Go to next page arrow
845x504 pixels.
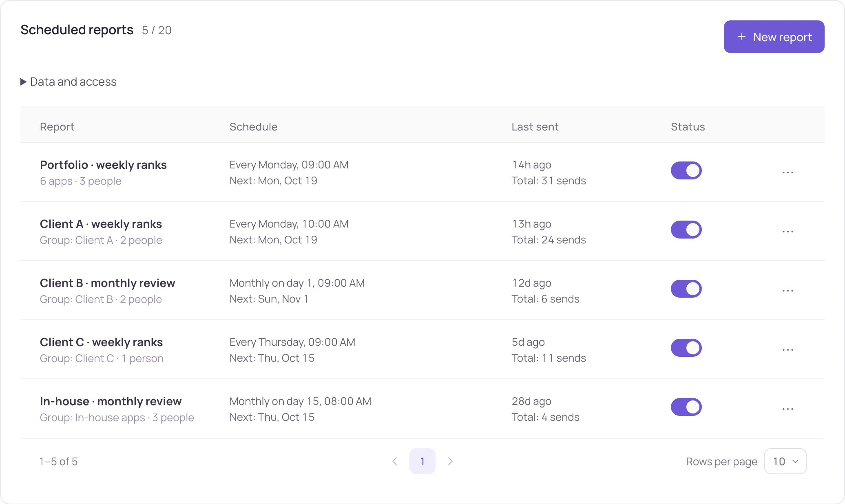[x=450, y=461]
